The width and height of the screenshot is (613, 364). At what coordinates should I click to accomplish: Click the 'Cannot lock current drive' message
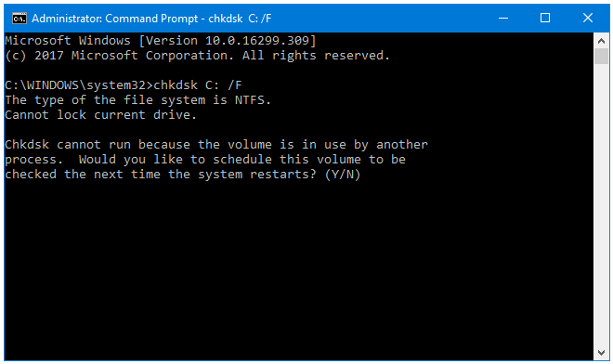[x=100, y=115]
